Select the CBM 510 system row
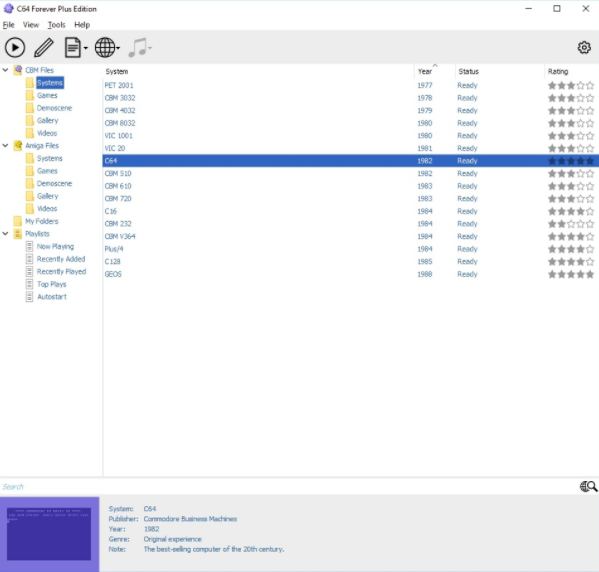The image size is (599, 572). [x=351, y=173]
